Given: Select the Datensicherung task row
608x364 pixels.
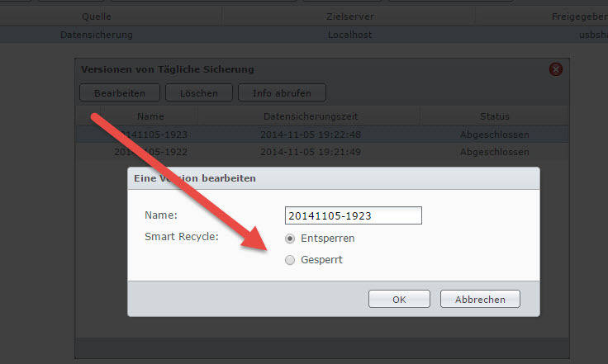Looking at the screenshot, I should point(304,35).
